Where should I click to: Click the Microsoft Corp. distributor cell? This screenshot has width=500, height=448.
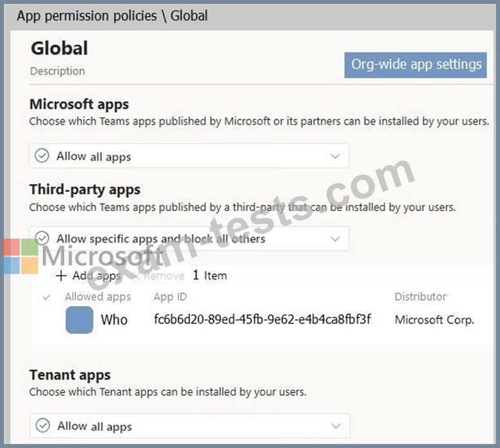click(x=434, y=320)
